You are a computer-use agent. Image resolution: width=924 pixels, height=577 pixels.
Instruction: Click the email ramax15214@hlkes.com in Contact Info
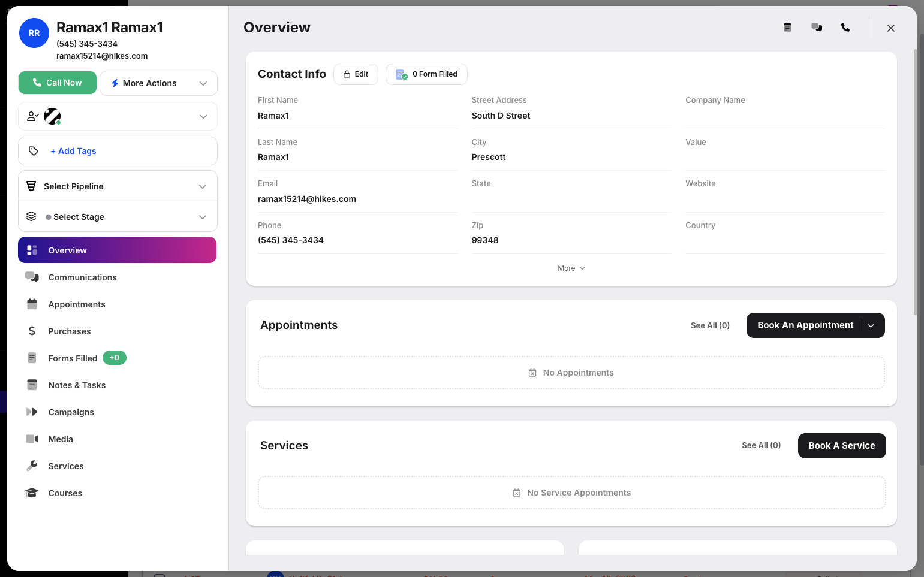[307, 199]
